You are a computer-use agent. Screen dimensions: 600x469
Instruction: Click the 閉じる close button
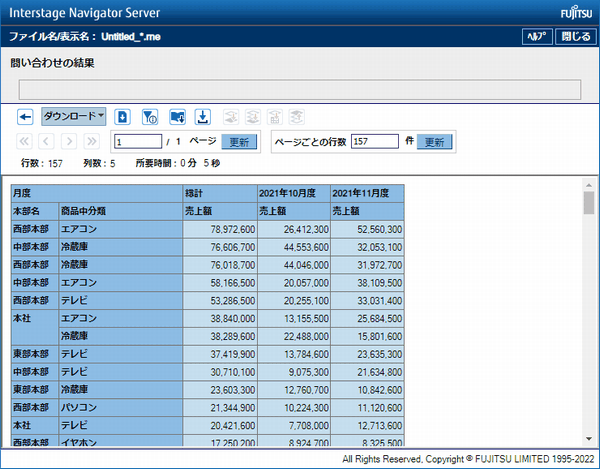pyautogui.click(x=574, y=36)
